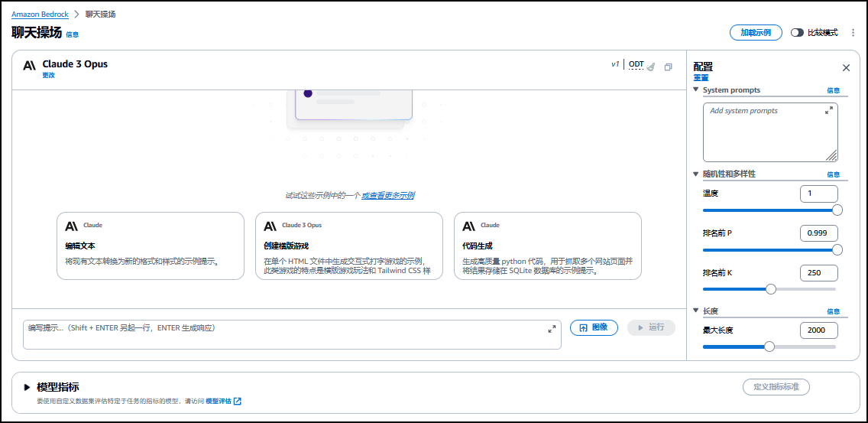This screenshot has width=868, height=423.
Task: Click the Claude 3 Opus model name heading
Action: pos(75,63)
